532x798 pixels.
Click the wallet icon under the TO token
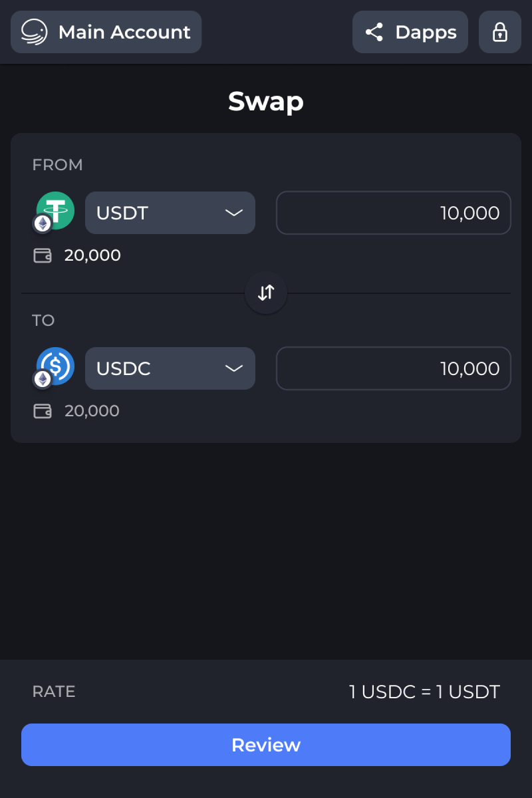(x=43, y=411)
